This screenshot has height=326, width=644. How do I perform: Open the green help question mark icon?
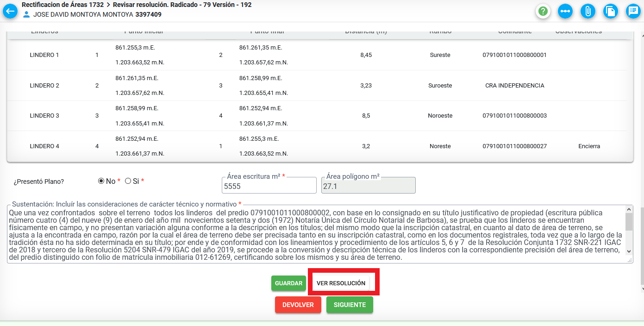[543, 11]
